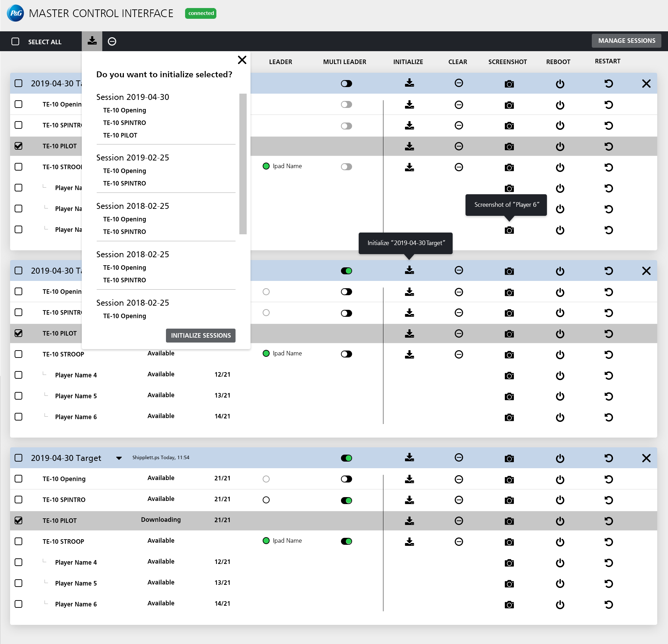Click Session 2019-02-25 heading in popup
The width and height of the screenshot is (668, 644).
click(x=133, y=158)
